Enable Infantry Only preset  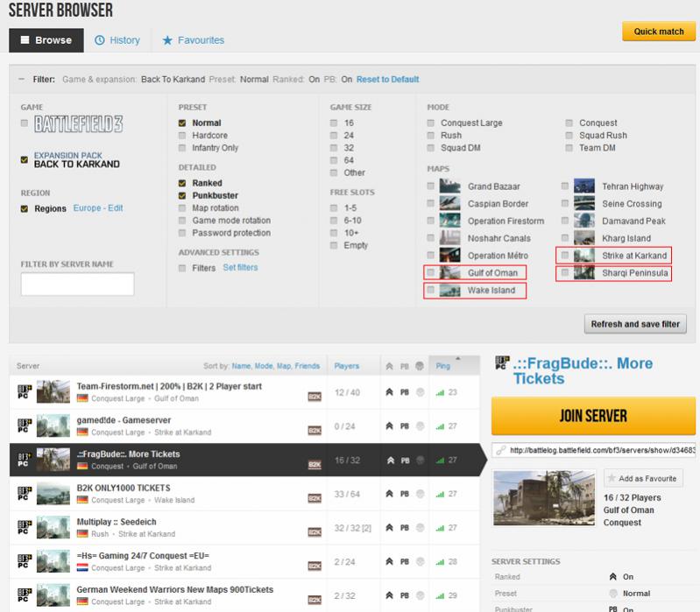tap(182, 148)
